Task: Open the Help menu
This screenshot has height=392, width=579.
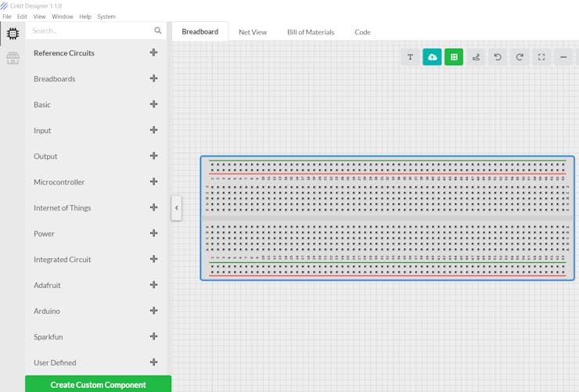Action: (85, 16)
